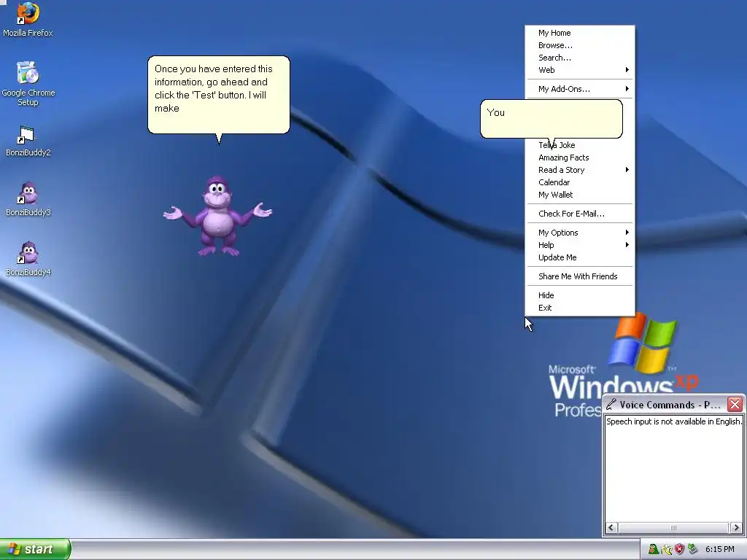Click the 6:15 PM taskbar clock
The height and width of the screenshot is (560, 747).
click(719, 549)
